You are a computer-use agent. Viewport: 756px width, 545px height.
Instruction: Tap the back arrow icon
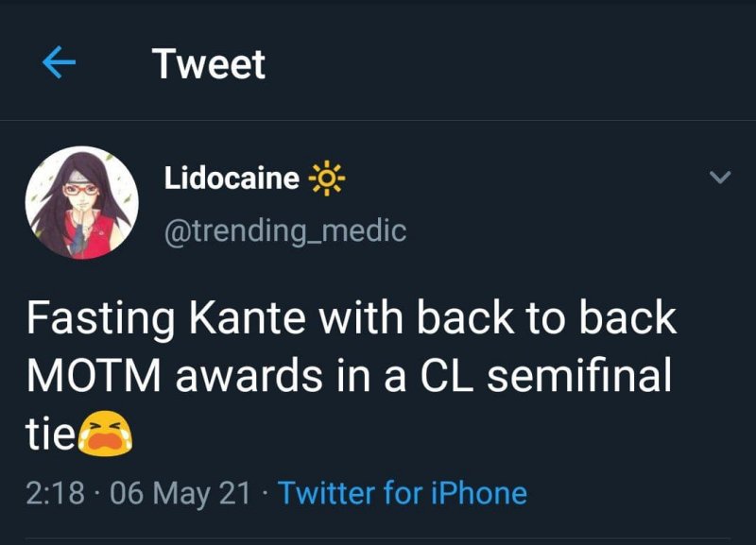click(60, 64)
